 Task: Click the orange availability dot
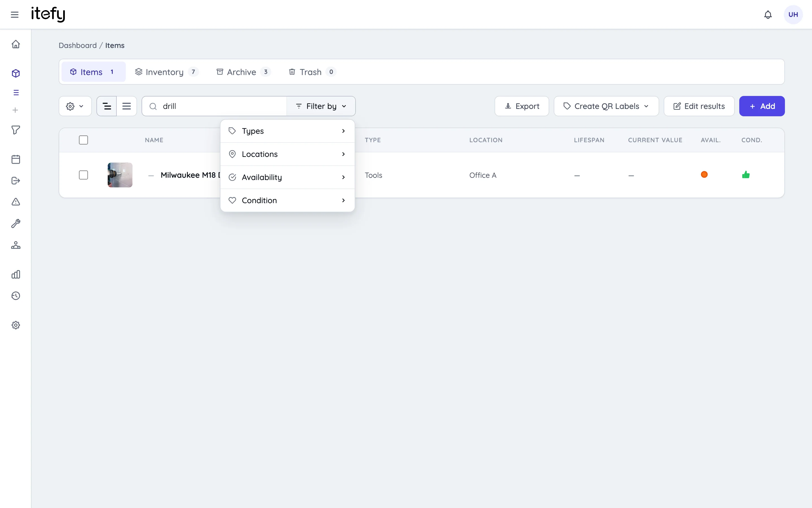coord(704,175)
